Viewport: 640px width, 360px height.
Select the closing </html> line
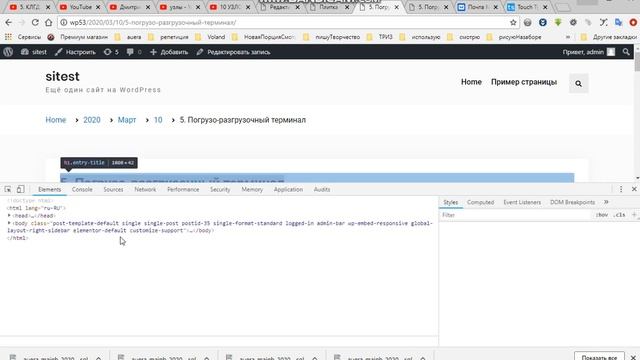click(18, 238)
